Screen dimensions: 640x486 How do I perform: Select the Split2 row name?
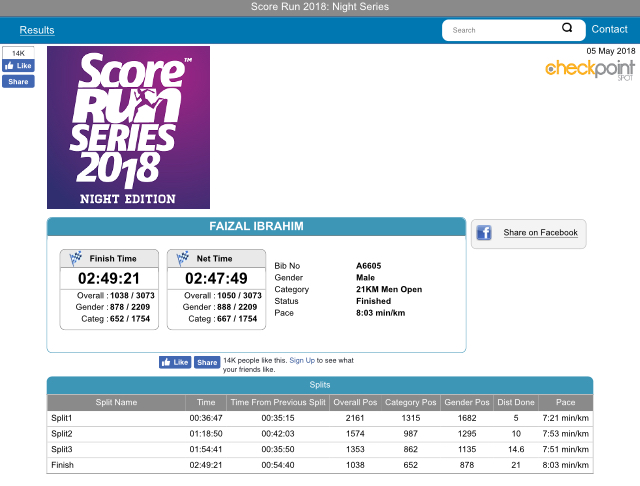[62, 433]
